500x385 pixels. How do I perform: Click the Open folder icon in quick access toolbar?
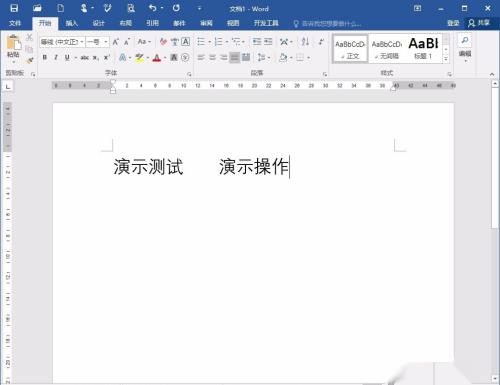(37, 8)
